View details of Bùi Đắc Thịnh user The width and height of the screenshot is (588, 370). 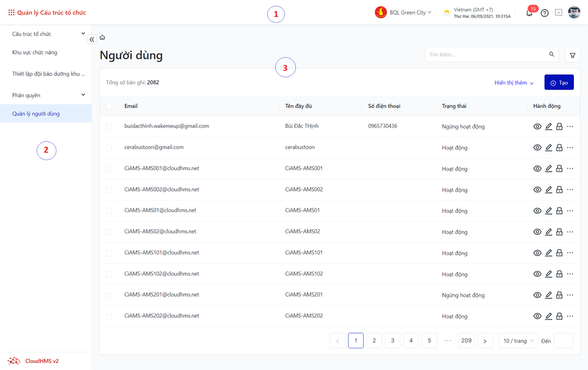(x=537, y=127)
